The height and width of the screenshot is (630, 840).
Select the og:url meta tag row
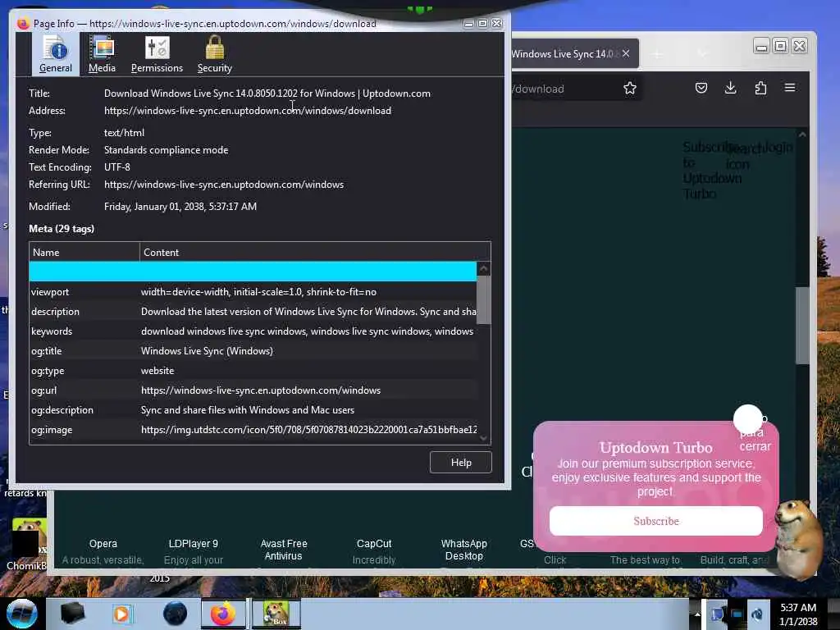coord(253,390)
